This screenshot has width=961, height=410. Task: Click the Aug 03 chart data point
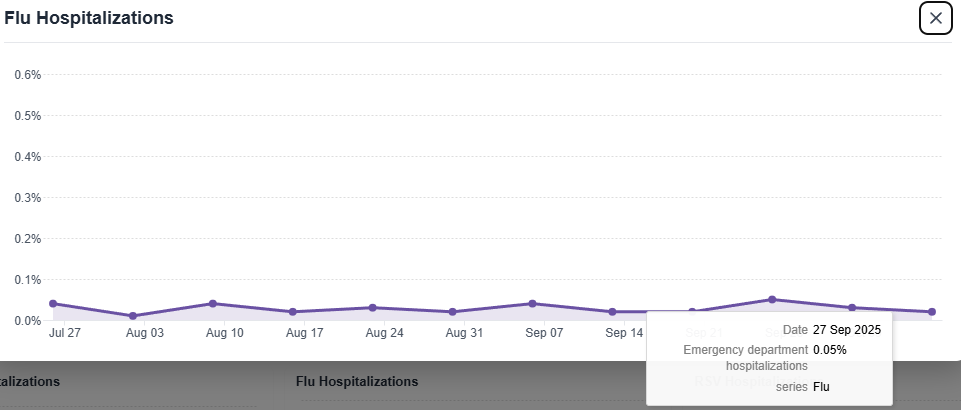pyautogui.click(x=133, y=316)
